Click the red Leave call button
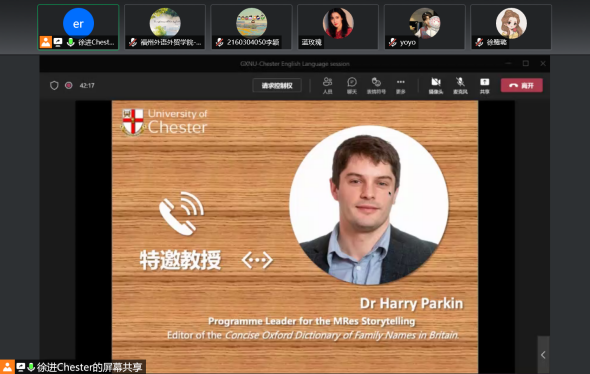590x374 pixels. (x=522, y=85)
